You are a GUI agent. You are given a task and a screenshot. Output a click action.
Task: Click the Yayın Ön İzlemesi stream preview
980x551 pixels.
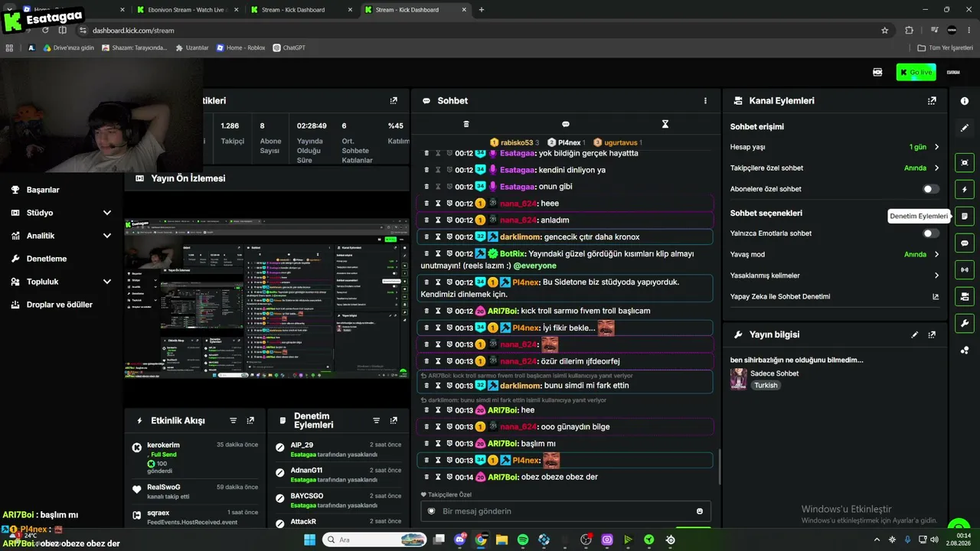click(x=267, y=298)
